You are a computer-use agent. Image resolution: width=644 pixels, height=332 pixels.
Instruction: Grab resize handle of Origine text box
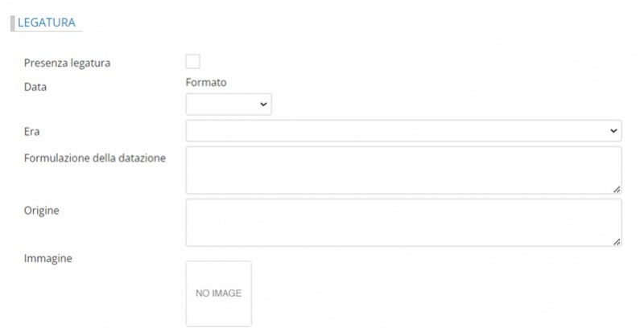pos(617,241)
